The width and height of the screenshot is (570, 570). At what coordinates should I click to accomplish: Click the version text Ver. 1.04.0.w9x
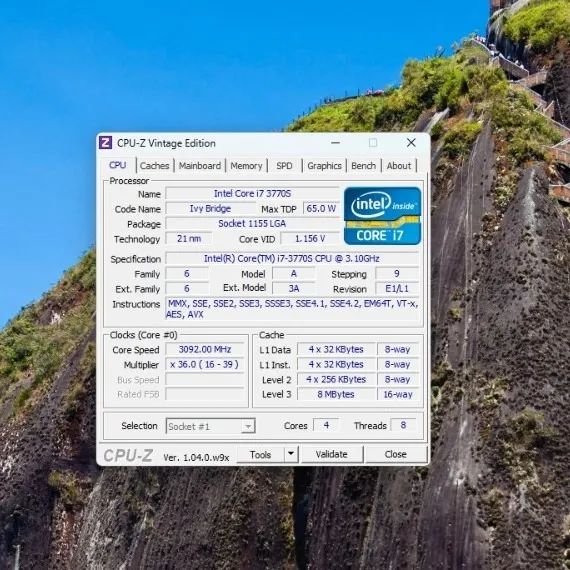pos(196,457)
